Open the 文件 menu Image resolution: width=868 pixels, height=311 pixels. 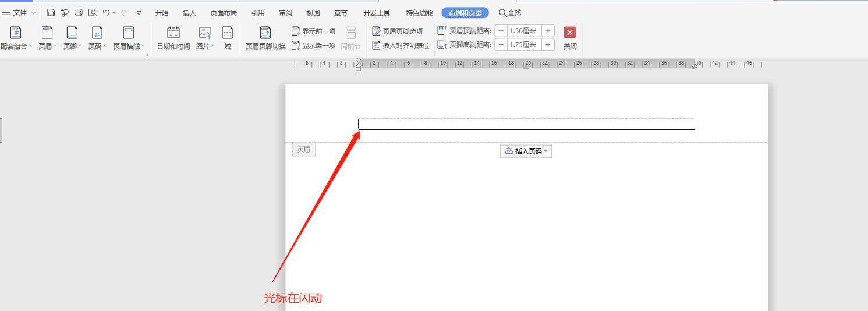(x=19, y=12)
